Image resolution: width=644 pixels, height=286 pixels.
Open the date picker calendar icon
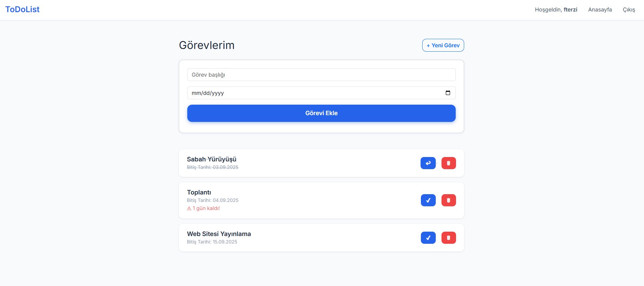[448, 93]
